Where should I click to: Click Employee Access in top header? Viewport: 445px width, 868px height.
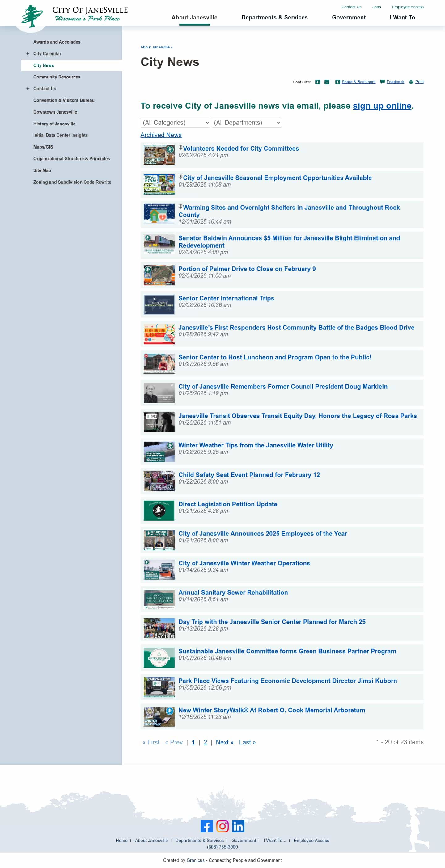tap(408, 7)
